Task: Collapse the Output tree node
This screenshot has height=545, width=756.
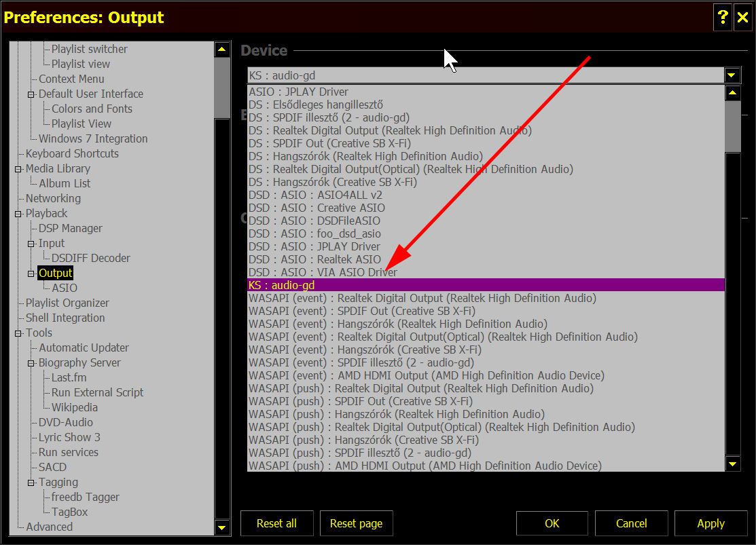Action: pyautogui.click(x=31, y=274)
